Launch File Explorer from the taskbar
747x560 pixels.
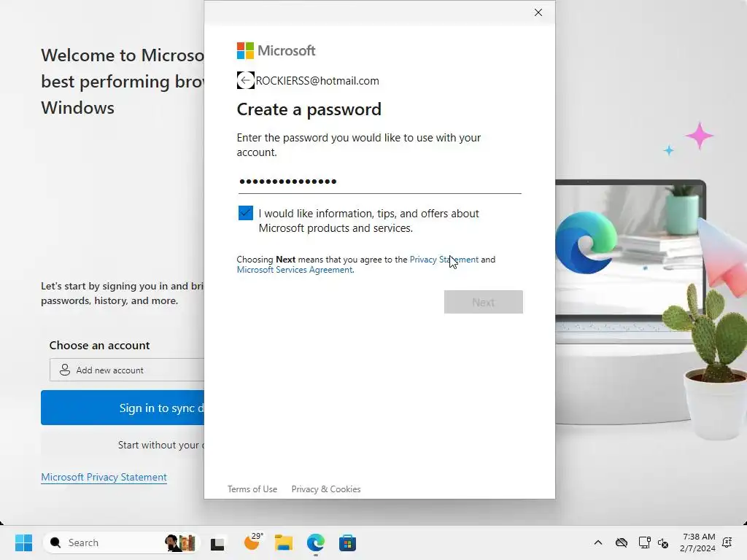click(x=284, y=542)
